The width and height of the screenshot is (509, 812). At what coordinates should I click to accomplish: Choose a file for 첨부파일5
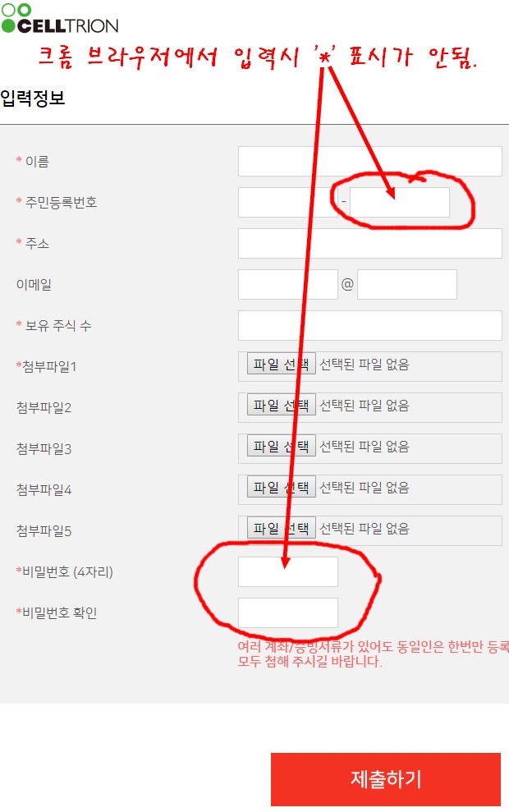pos(281,528)
